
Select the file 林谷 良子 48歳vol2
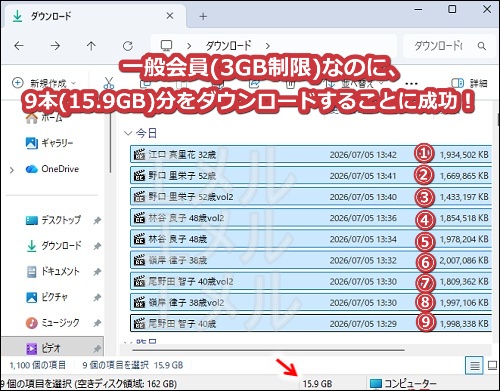[311, 218]
